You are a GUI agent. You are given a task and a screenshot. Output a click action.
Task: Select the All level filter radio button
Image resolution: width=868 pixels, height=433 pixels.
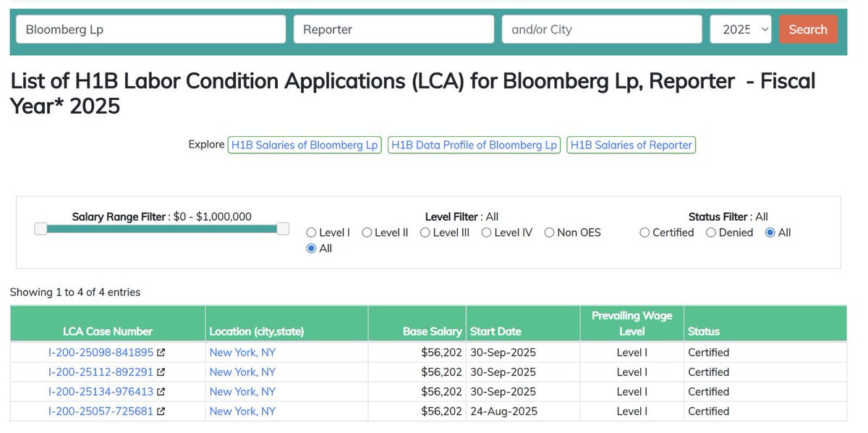point(312,248)
